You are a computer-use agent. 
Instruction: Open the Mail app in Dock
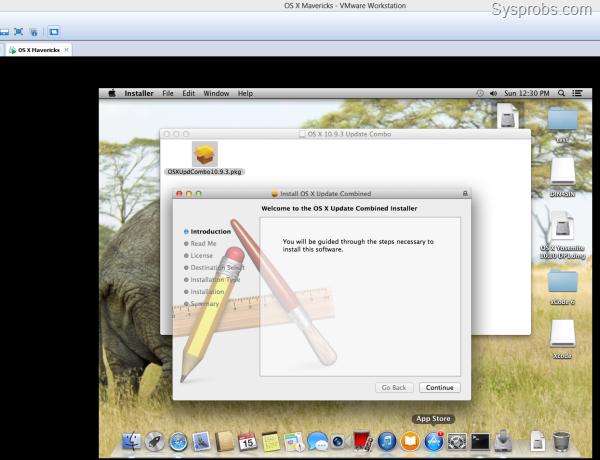(201, 442)
